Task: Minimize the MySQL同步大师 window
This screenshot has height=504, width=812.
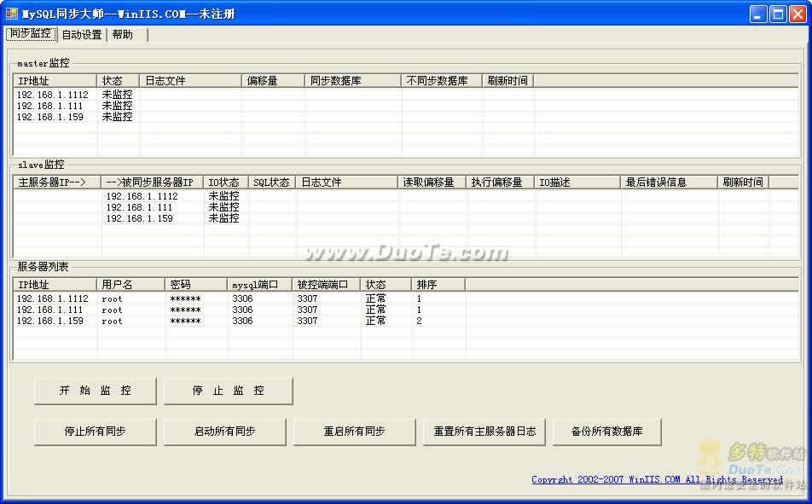Action: [x=758, y=14]
